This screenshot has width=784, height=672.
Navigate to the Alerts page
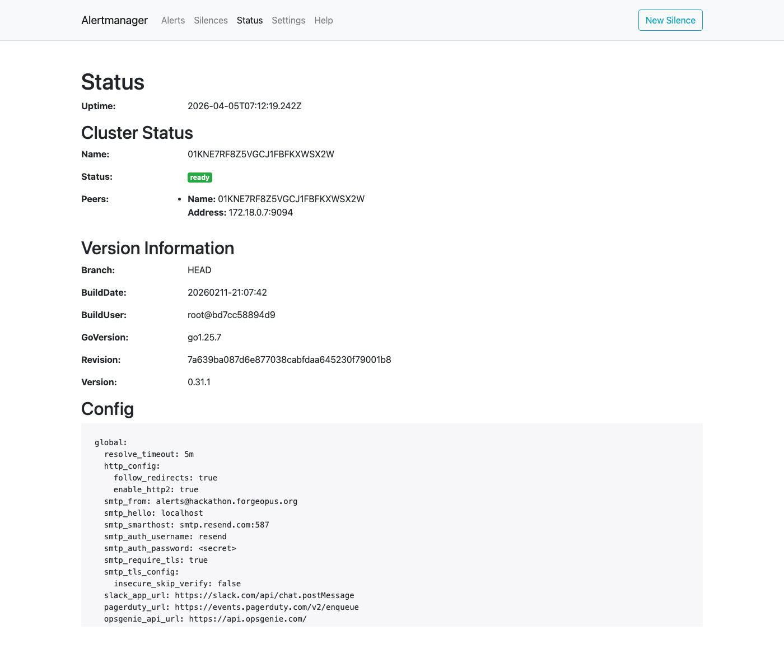pyautogui.click(x=172, y=20)
